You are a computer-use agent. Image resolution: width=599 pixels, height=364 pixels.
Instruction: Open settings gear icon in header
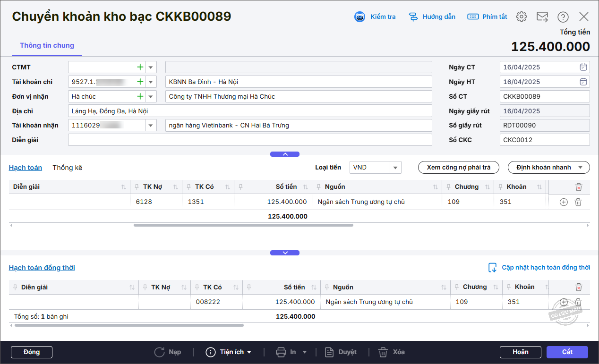[521, 17]
